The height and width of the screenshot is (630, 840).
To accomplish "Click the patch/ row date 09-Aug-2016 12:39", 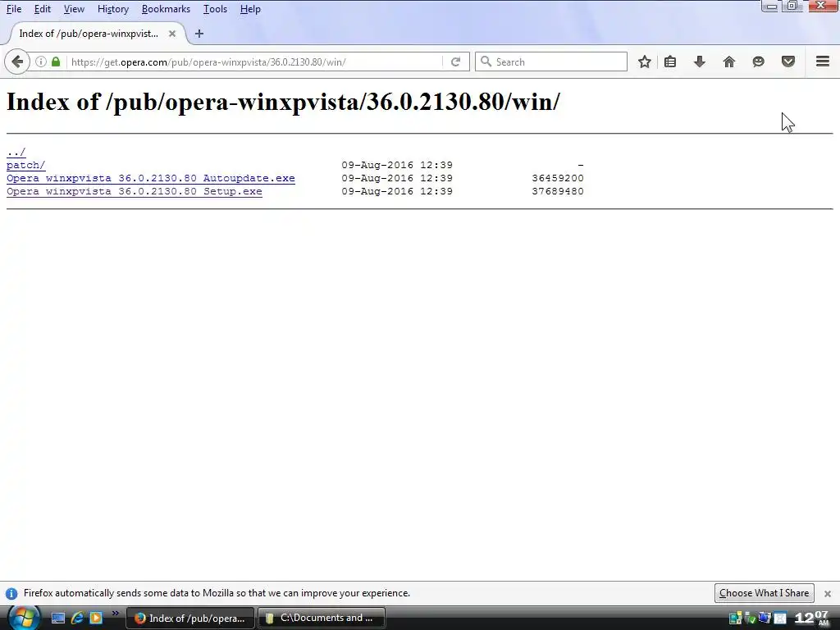I will 397,165.
